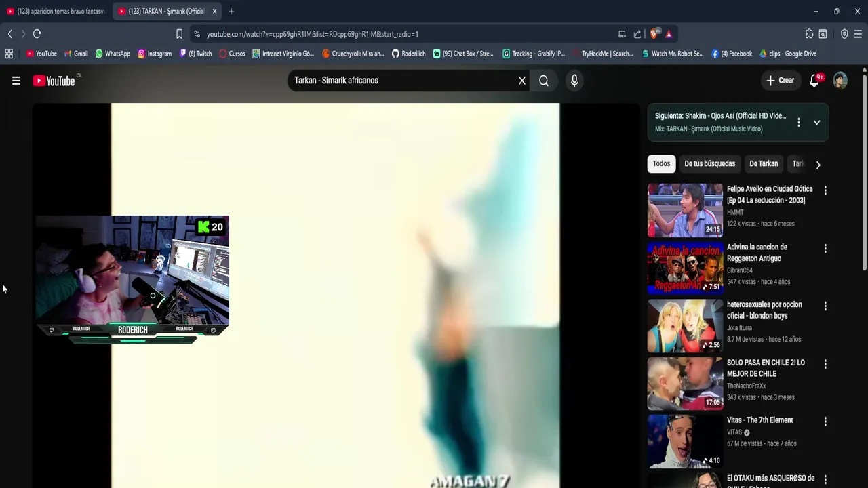The height and width of the screenshot is (488, 868).
Task: Open options for Adivina la cancion video
Action: click(825, 249)
